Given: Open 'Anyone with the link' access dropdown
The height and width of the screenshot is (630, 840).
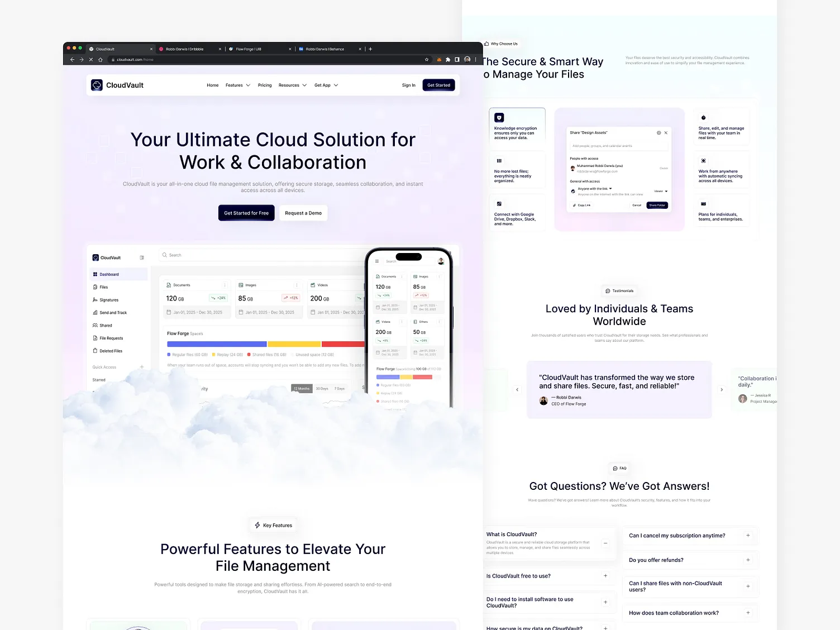Looking at the screenshot, I should (595, 189).
